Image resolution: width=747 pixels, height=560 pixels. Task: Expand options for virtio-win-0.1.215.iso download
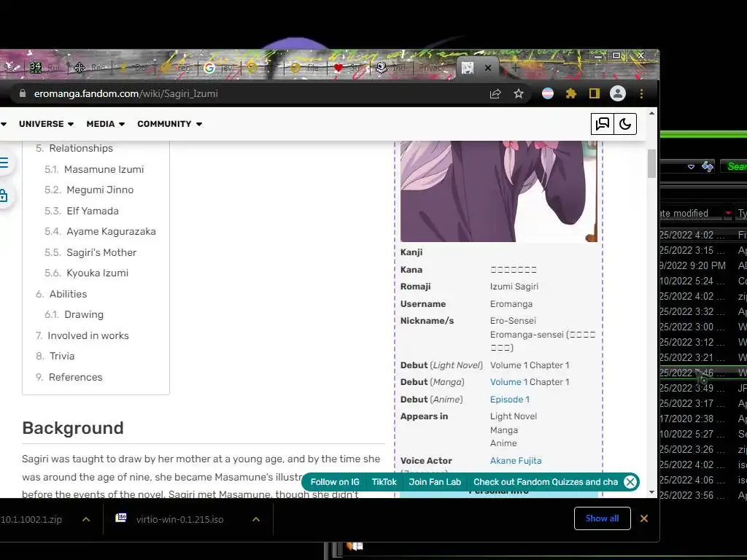(256, 519)
